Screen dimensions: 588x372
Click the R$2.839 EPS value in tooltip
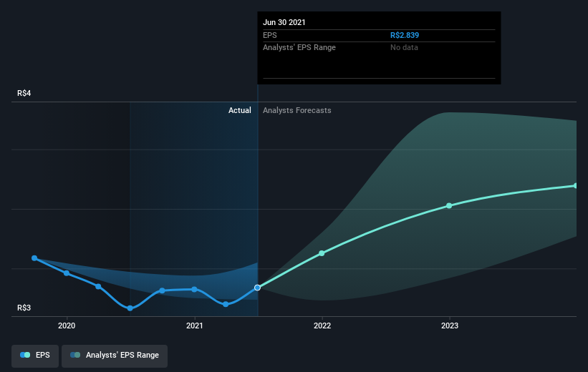point(405,35)
